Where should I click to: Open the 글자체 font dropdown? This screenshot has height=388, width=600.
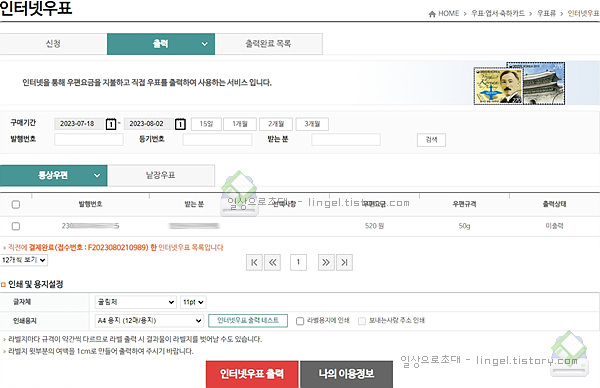135,302
